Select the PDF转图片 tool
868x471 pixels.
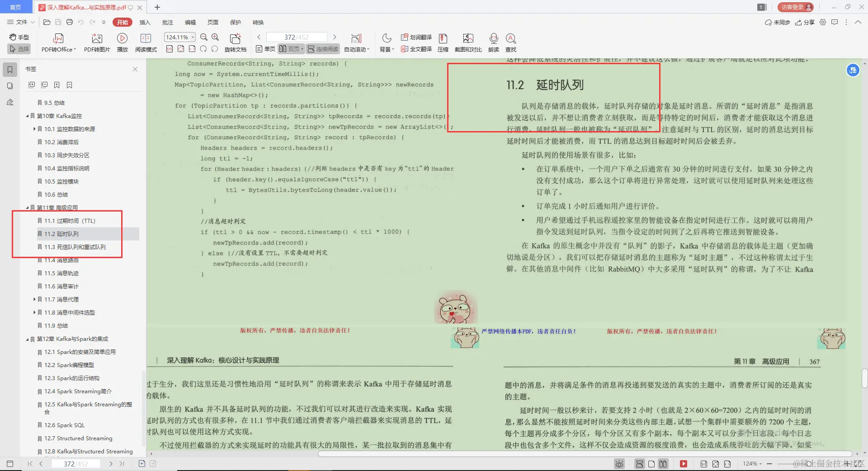tap(96, 42)
